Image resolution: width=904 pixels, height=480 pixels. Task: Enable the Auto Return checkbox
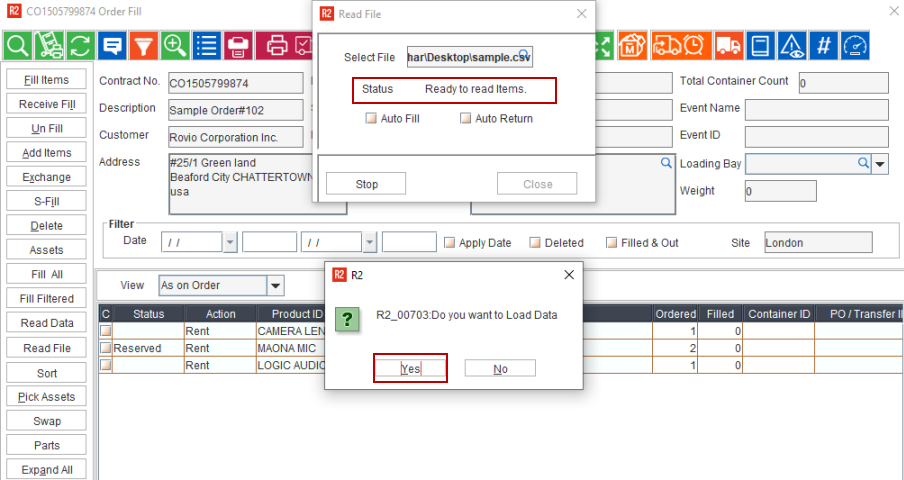click(465, 119)
